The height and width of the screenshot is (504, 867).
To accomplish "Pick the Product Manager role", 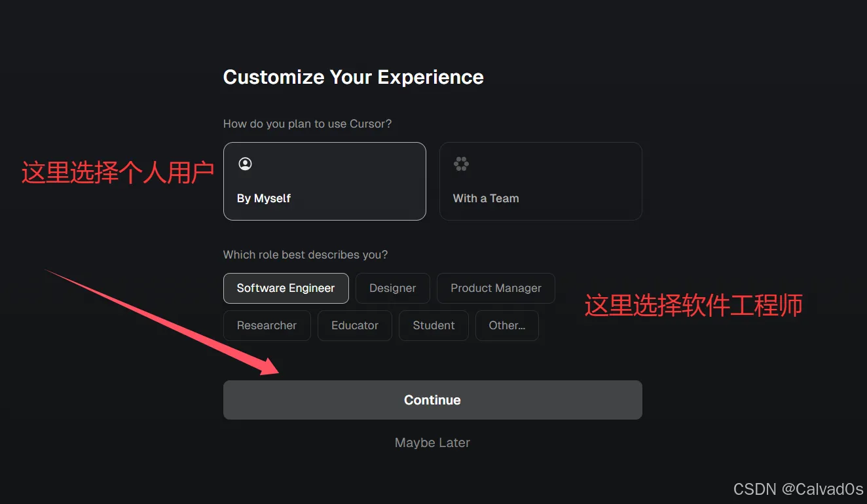I will (496, 288).
